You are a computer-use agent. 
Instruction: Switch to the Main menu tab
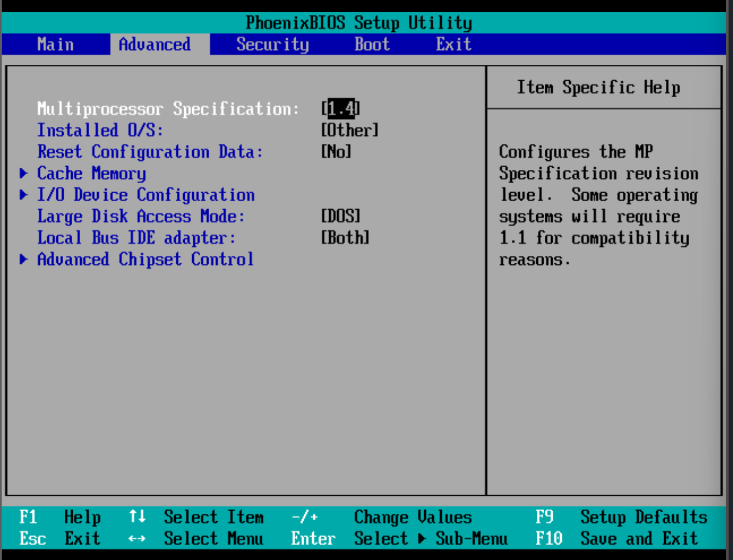click(55, 44)
